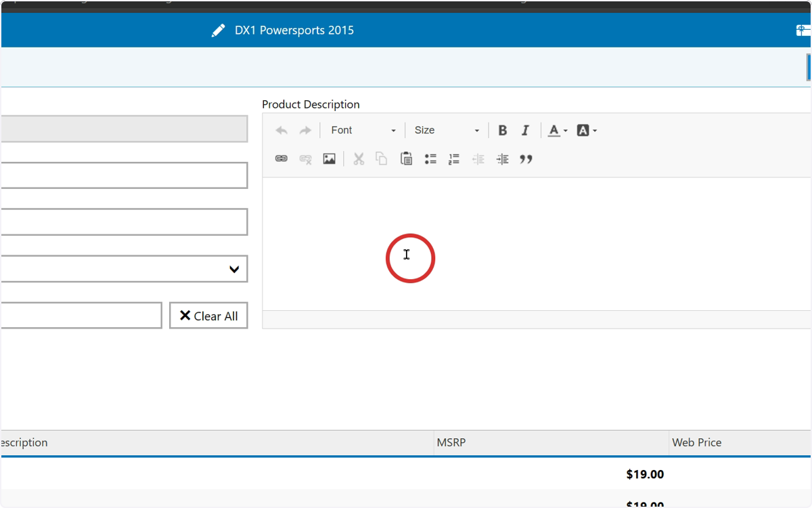This screenshot has width=812, height=508.
Task: Apply block quote formatting
Action: 526,159
